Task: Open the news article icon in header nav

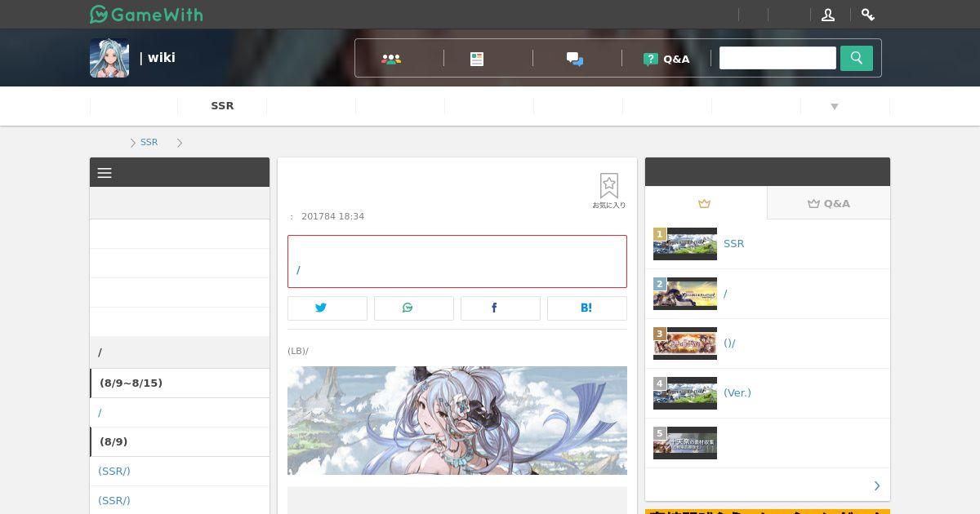Action: tap(477, 59)
